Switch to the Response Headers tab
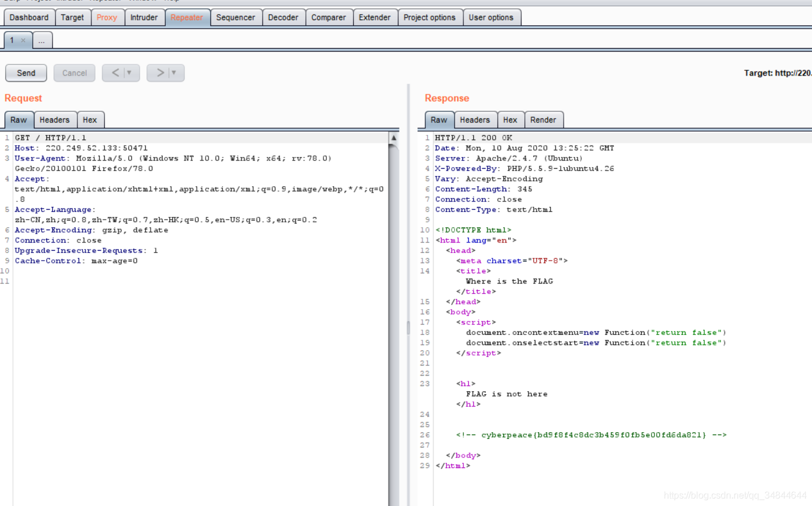This screenshot has width=812, height=506. pyautogui.click(x=475, y=119)
